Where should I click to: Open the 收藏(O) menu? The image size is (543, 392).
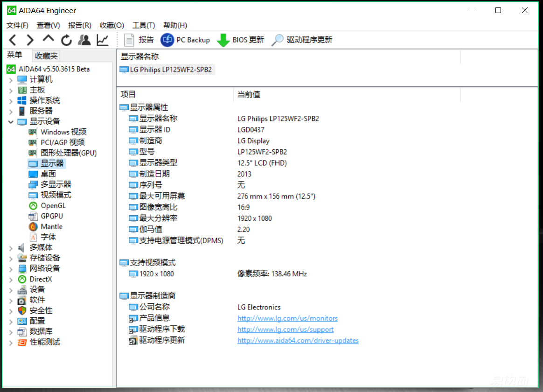pyautogui.click(x=112, y=25)
